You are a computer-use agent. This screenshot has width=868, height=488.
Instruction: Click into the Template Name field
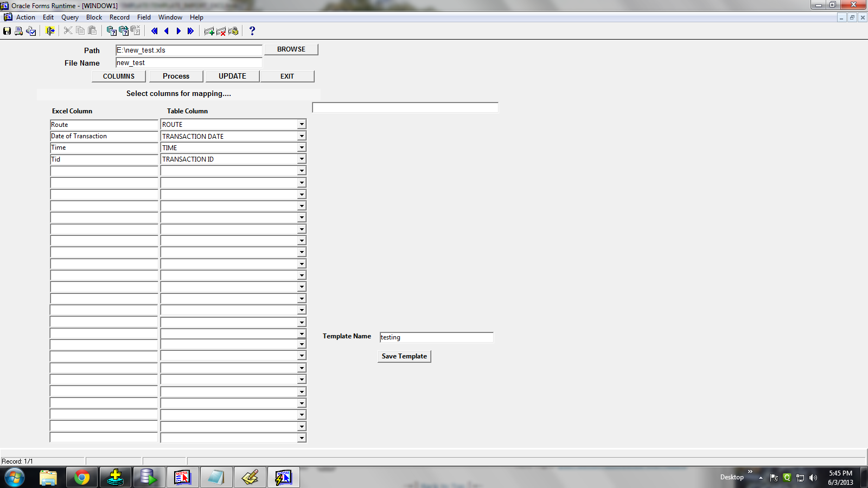(436, 337)
